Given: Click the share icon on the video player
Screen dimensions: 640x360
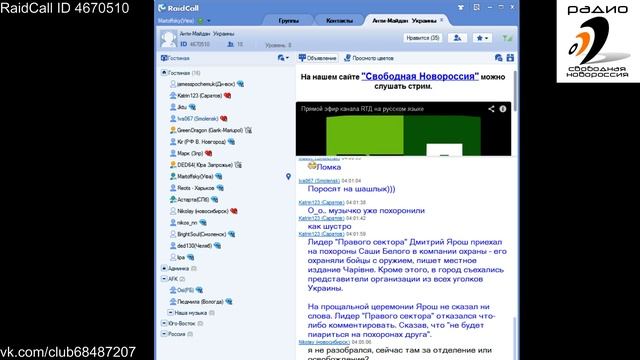Looking at the screenshot, I should click(x=491, y=109).
